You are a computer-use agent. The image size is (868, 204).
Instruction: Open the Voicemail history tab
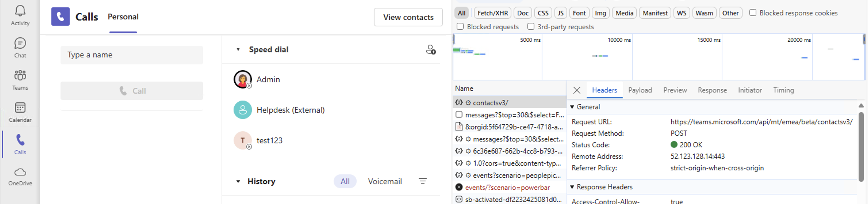[x=385, y=181]
